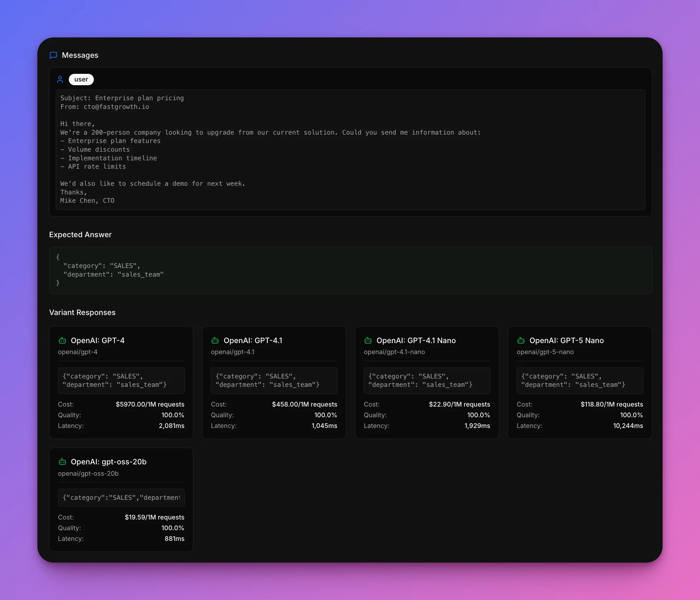Click the user role badge
700x600 pixels.
pos(81,80)
